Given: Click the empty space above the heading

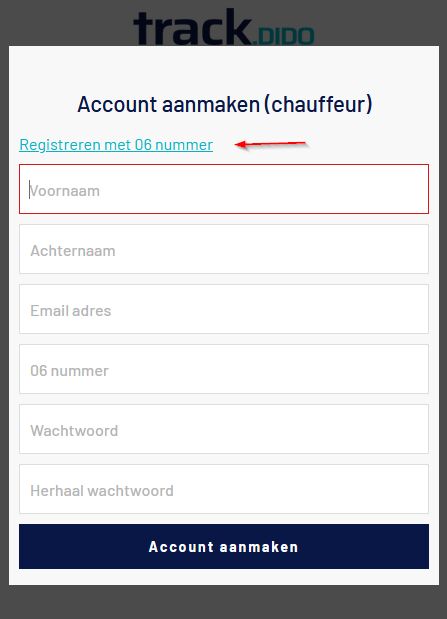Looking at the screenshot, I should (x=224, y=69).
